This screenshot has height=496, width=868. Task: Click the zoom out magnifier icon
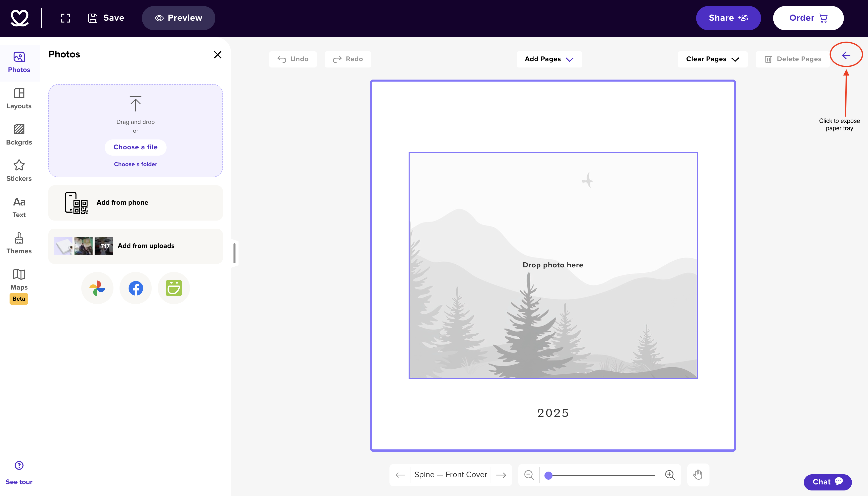coord(529,475)
